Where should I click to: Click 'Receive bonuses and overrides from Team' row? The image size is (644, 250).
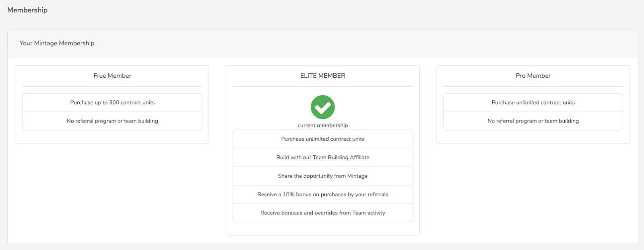pyautogui.click(x=323, y=213)
